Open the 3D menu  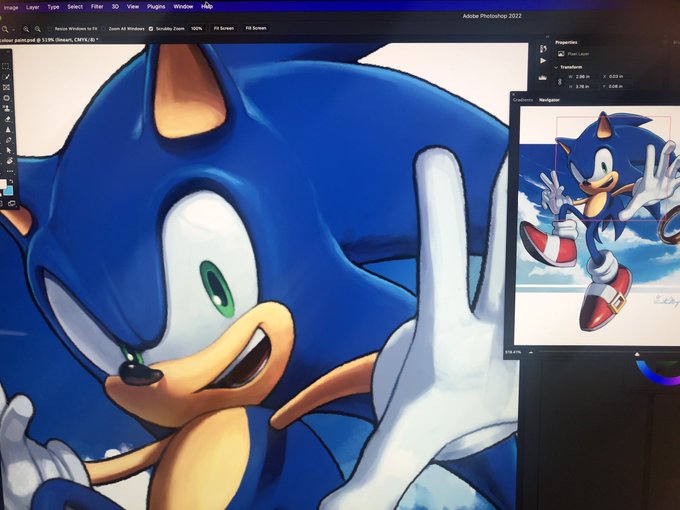coord(115,7)
